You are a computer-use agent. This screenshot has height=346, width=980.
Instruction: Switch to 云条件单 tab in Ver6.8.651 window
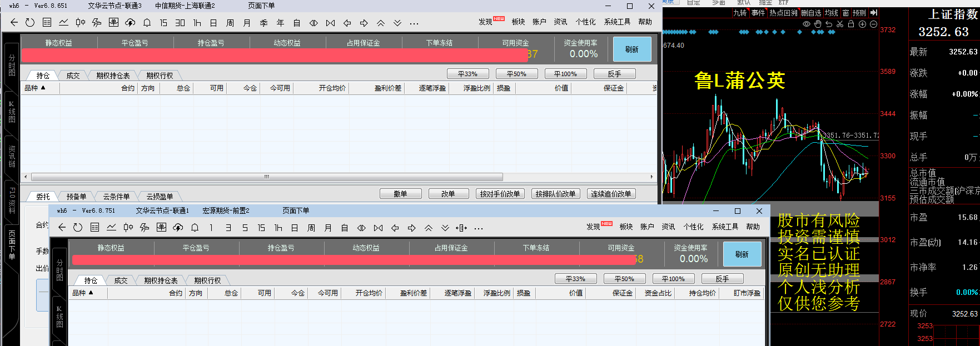(x=116, y=197)
